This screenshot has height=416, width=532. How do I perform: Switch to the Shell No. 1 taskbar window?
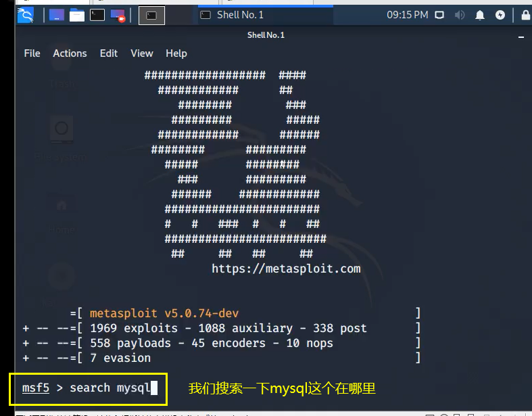coord(265,15)
